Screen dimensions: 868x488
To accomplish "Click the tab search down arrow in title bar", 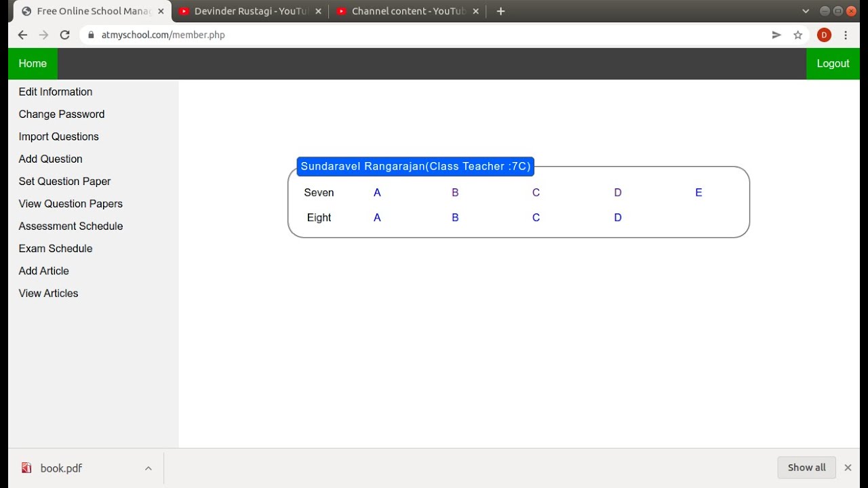I will point(806,12).
